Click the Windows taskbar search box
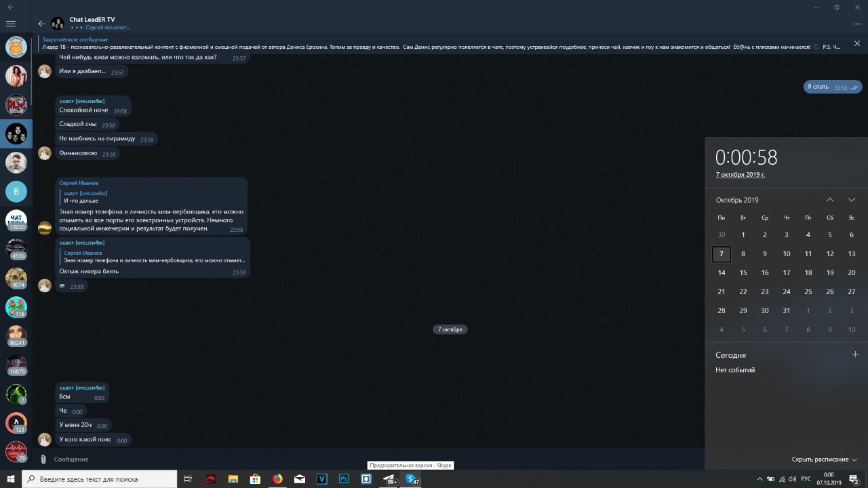868x488 pixels. (100, 479)
